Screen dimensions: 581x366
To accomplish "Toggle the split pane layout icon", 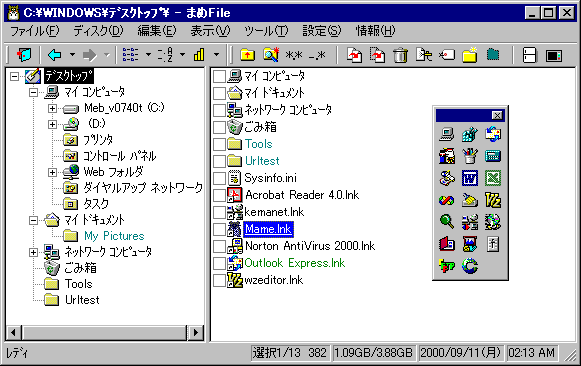I will [529, 55].
